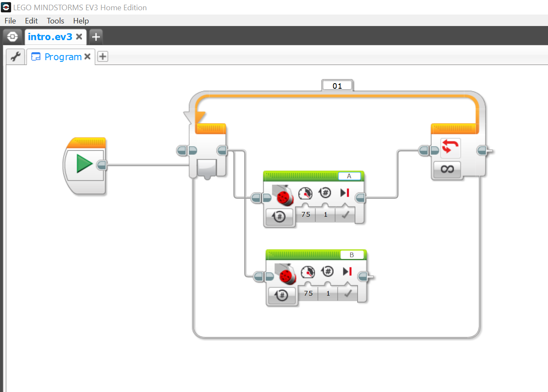Close the Program tab
The width and height of the screenshot is (548, 392).
(x=87, y=56)
